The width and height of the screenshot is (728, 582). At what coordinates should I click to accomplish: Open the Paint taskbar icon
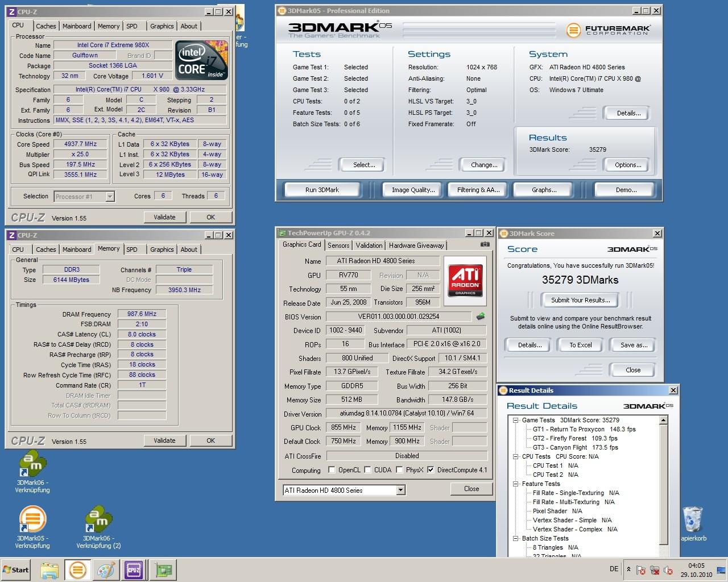pyautogui.click(x=106, y=570)
